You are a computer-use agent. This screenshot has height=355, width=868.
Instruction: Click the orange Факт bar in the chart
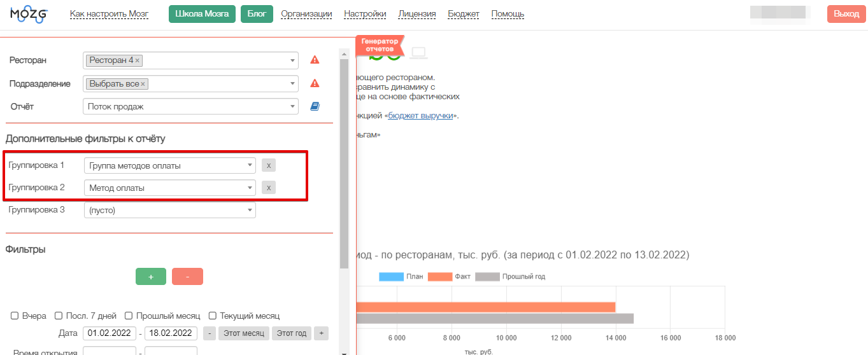point(486,307)
